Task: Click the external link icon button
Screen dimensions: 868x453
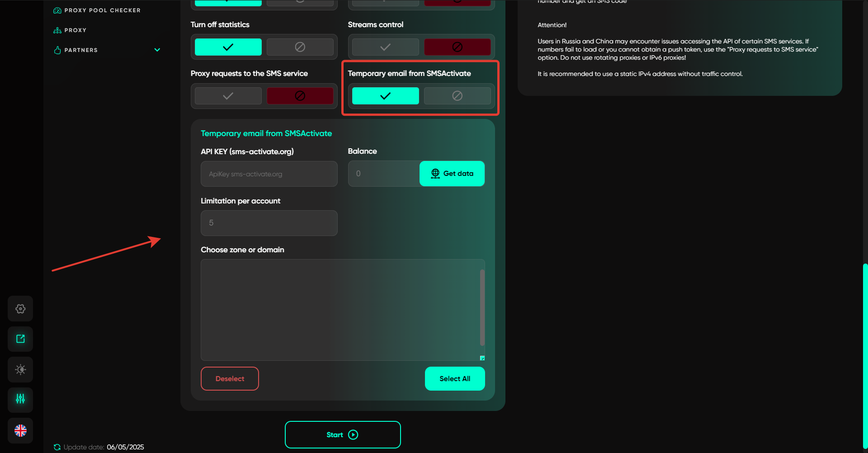Action: click(20, 339)
